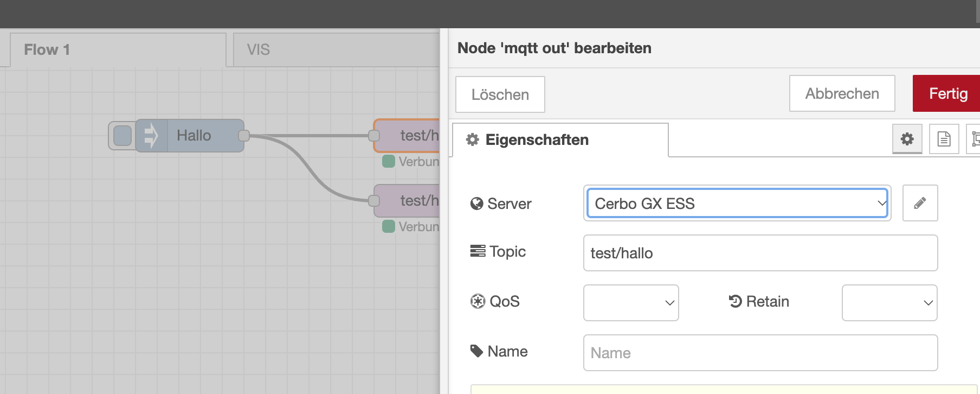980x394 pixels.
Task: Click the input port of the lower mqtt node
Action: coord(374,201)
